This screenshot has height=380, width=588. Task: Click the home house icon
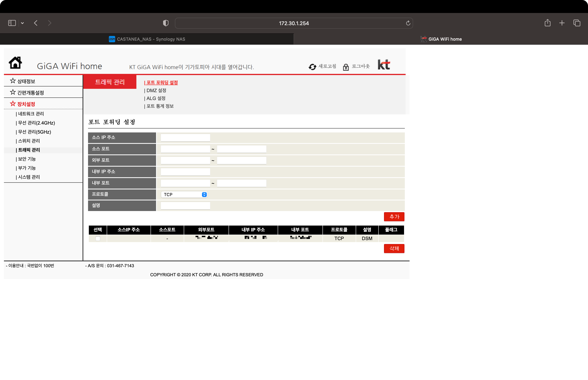point(15,63)
